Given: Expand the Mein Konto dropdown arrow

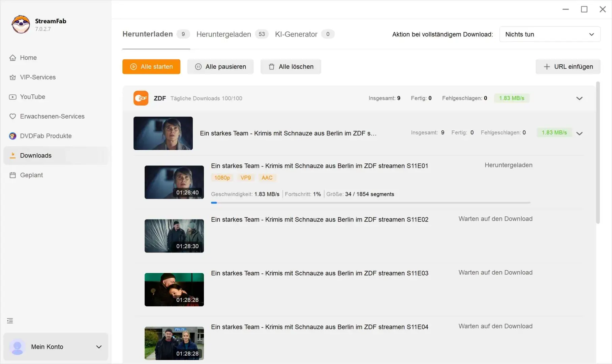Looking at the screenshot, I should click(99, 347).
